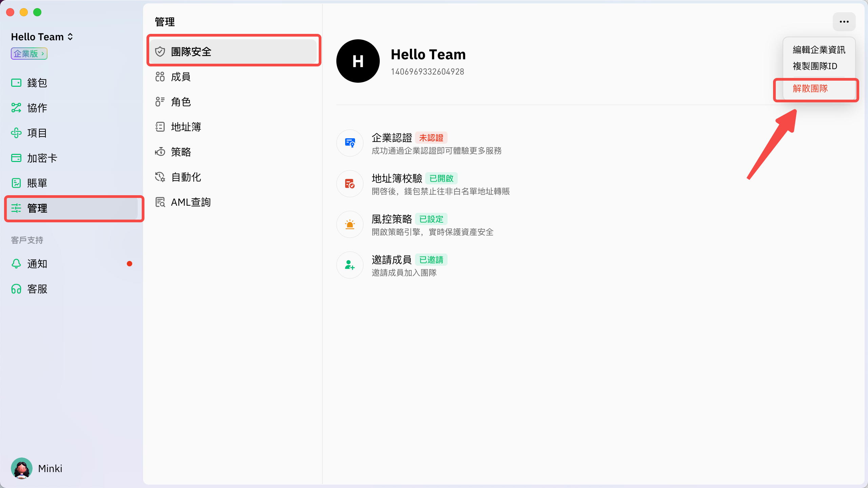This screenshot has width=868, height=488.
Task: Choose 複製團隊ID from the menu
Action: click(x=815, y=66)
